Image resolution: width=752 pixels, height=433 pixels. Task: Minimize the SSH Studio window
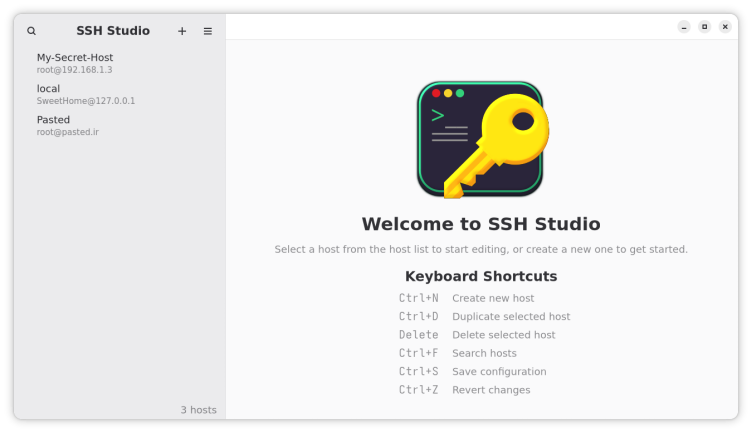(684, 27)
